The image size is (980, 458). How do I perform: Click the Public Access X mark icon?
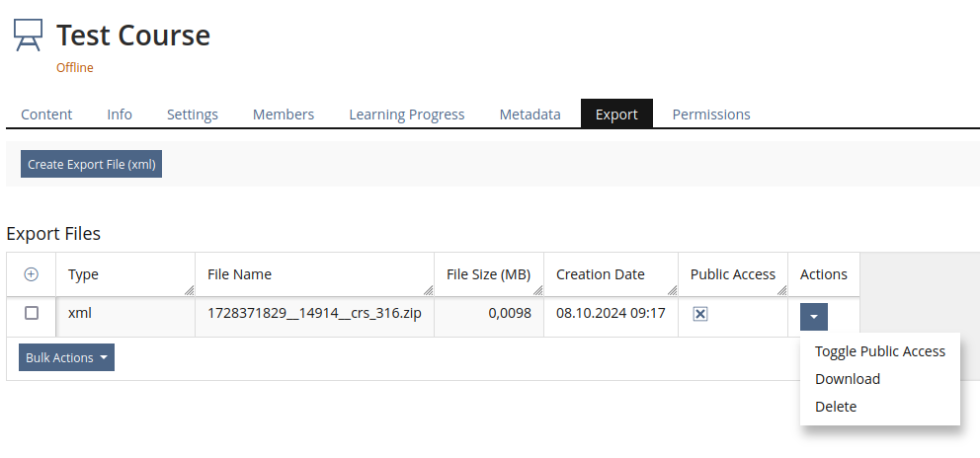coord(700,314)
